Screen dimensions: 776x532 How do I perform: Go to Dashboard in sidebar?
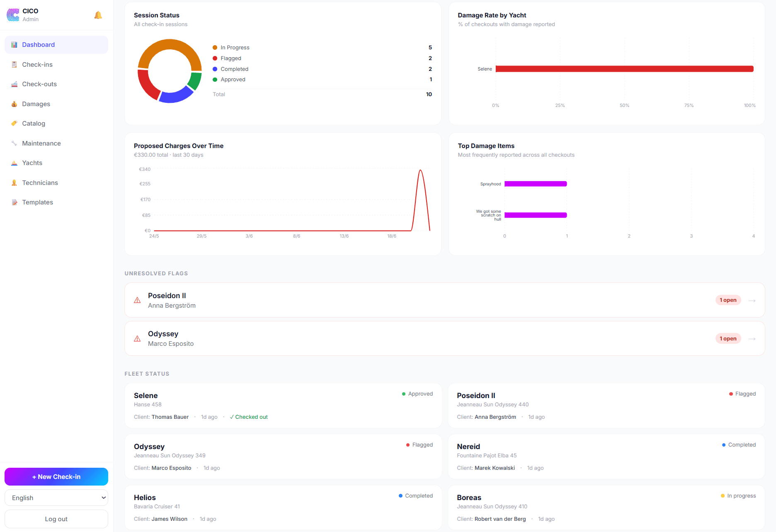(x=56, y=45)
